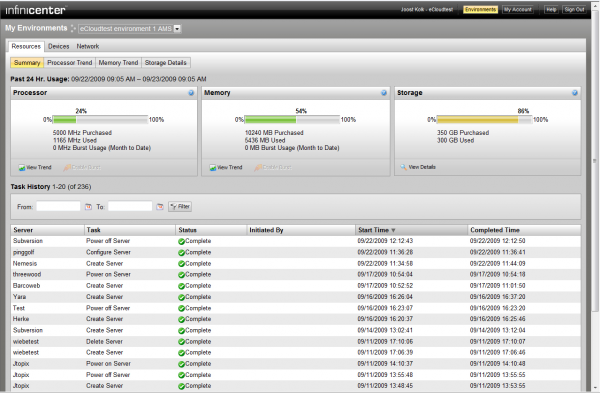Click the Environments button in header
This screenshot has height=393, width=600.
pyautogui.click(x=480, y=10)
